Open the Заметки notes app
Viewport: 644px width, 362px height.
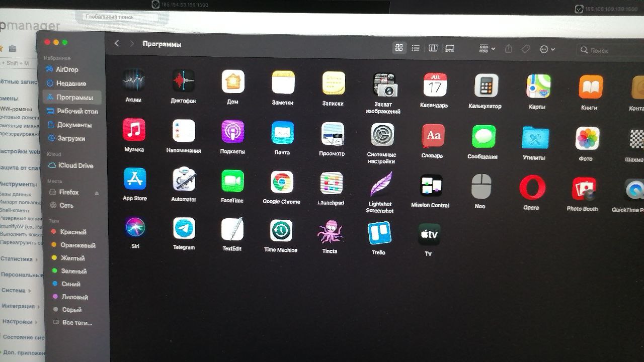(283, 82)
